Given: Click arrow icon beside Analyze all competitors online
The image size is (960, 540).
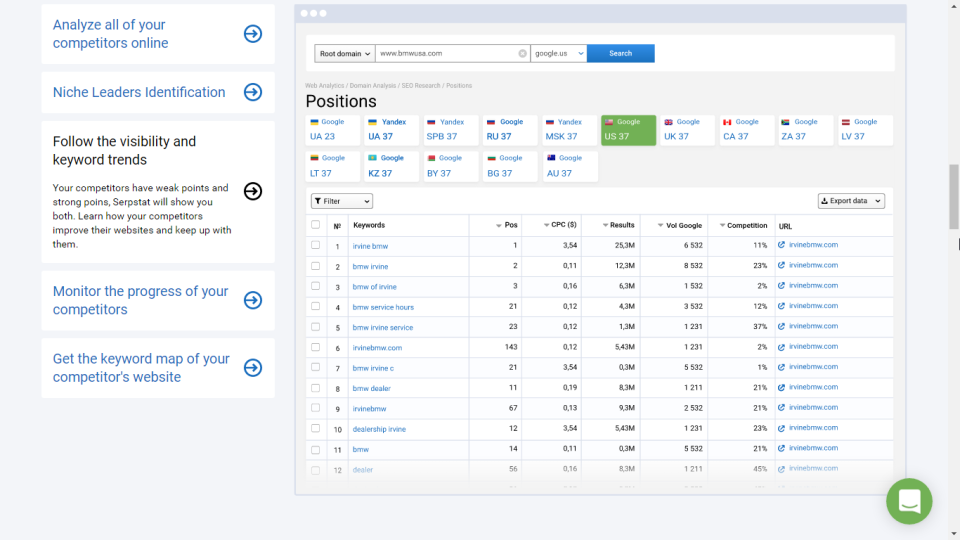Looking at the screenshot, I should coord(253,34).
